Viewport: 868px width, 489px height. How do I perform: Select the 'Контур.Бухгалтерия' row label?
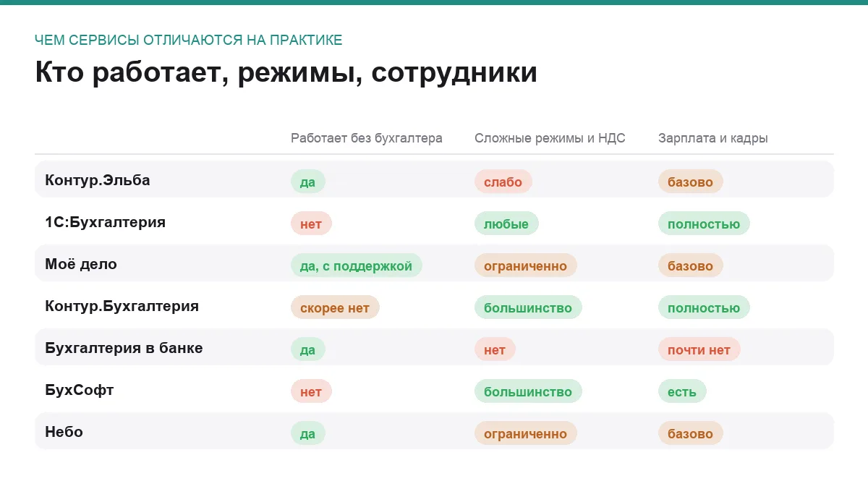[x=122, y=306]
